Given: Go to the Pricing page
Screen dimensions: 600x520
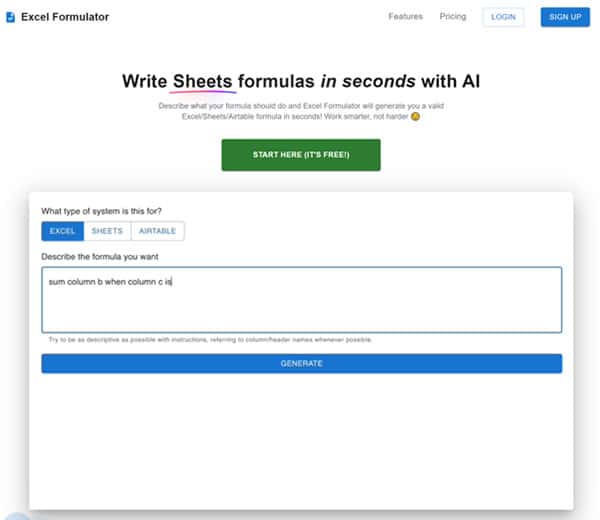Looking at the screenshot, I should (453, 16).
